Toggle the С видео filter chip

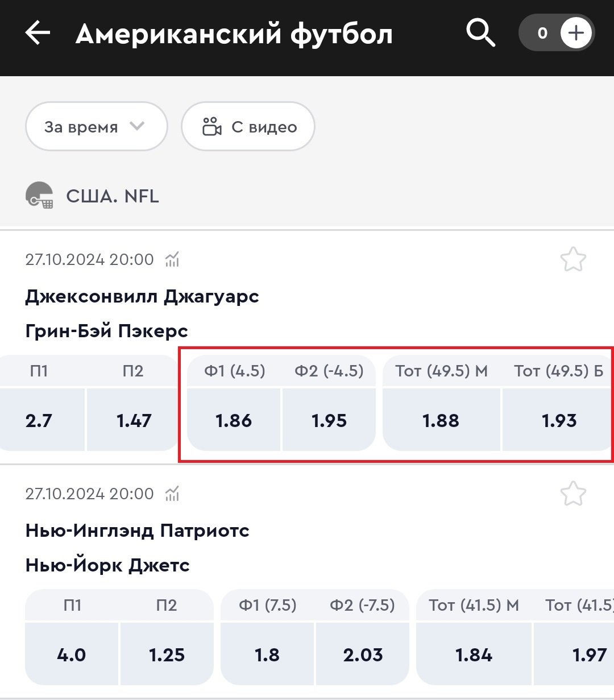248,127
